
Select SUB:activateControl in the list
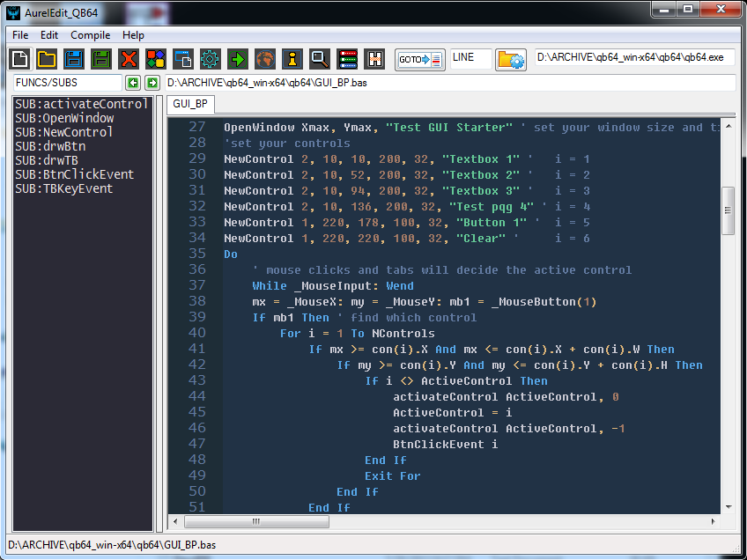click(x=81, y=104)
